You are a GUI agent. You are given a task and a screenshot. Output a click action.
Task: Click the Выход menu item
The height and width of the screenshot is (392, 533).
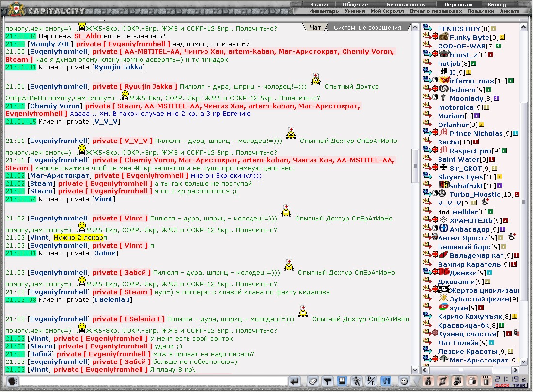[497, 5]
